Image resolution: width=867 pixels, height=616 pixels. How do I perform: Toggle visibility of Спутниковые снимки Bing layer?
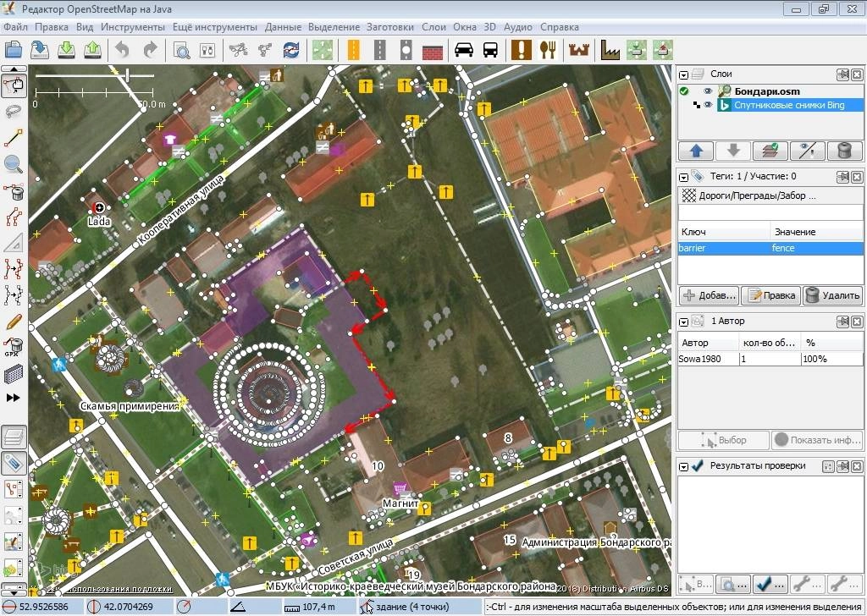[708, 105]
